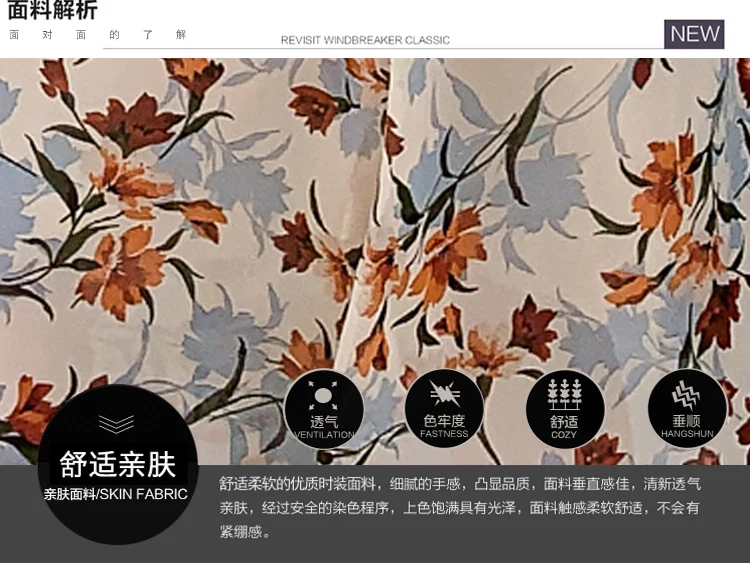The width and height of the screenshot is (750, 578).
Task: Click the 舒适亲肤 large title text
Action: click(118, 464)
